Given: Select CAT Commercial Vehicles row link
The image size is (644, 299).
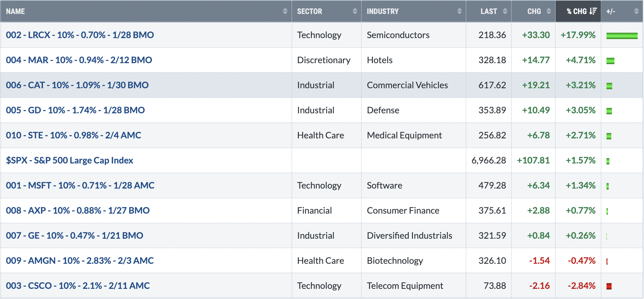Looking at the screenshot, I should [x=77, y=85].
